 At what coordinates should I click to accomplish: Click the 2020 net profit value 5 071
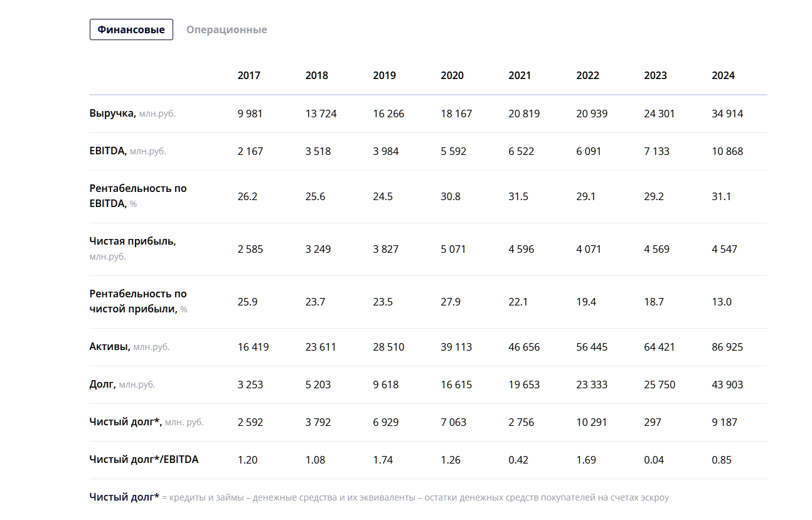[x=453, y=249]
